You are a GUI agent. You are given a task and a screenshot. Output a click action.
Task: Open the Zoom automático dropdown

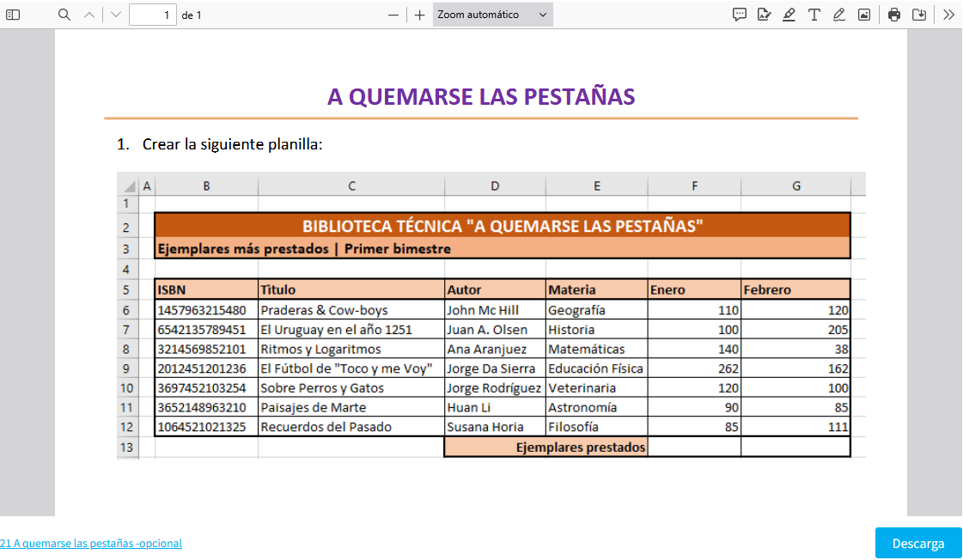pos(492,15)
